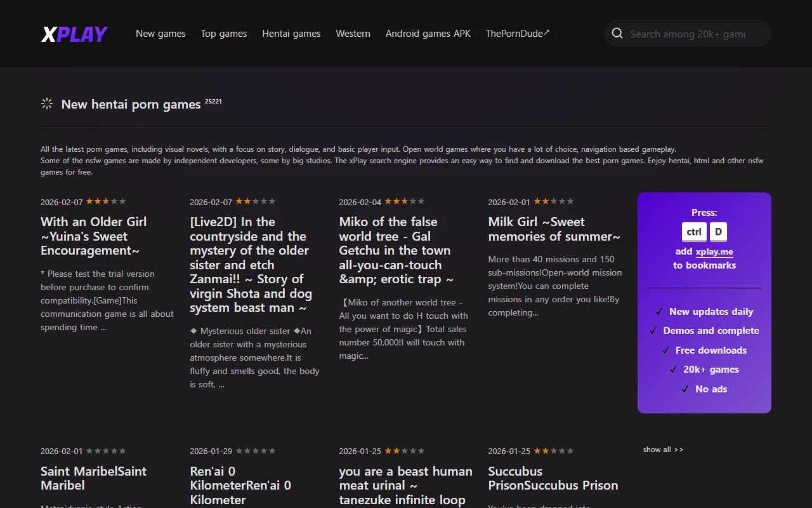Click the ctrl key badge in the purple box

pos(693,232)
